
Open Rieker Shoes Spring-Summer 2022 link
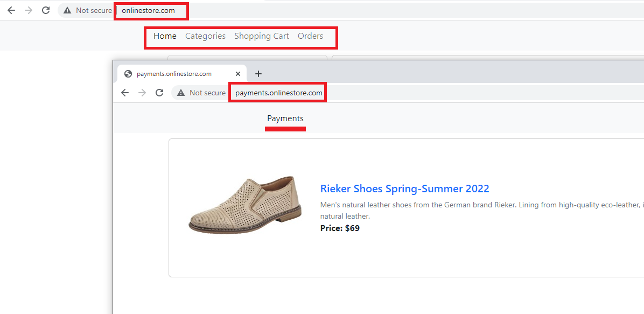click(x=404, y=189)
